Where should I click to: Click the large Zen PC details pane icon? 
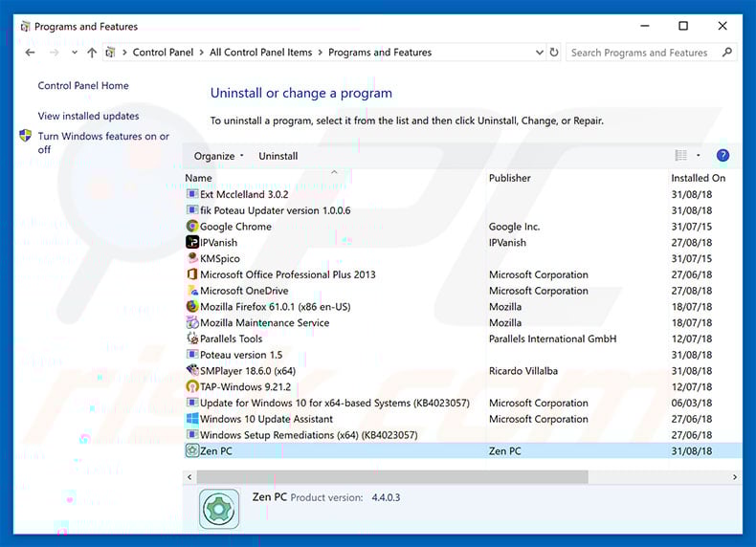pyautogui.click(x=219, y=509)
